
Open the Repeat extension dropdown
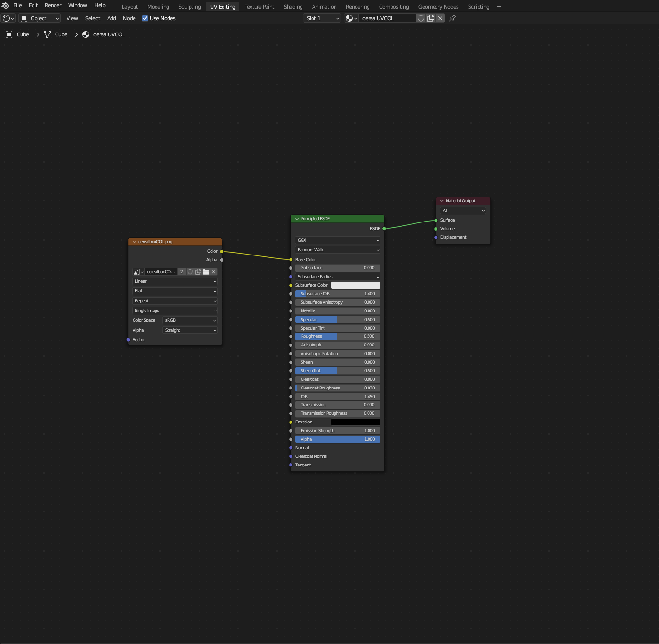(x=175, y=301)
